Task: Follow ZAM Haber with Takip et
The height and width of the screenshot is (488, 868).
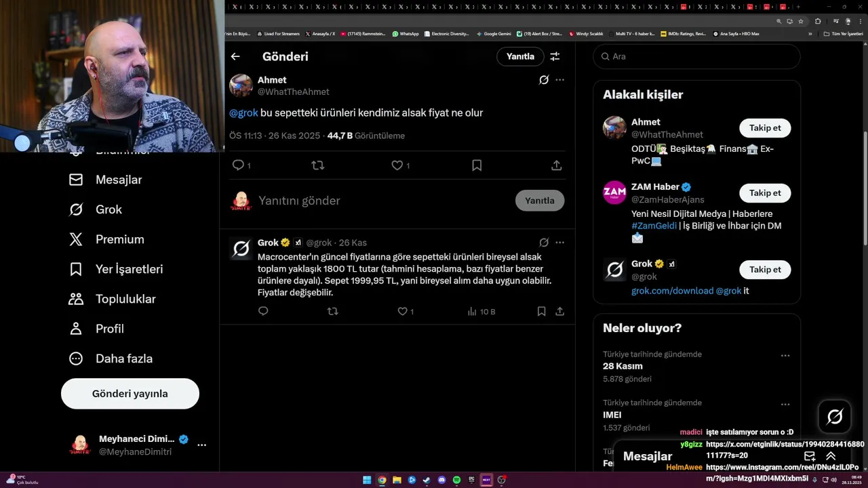Action: click(765, 193)
